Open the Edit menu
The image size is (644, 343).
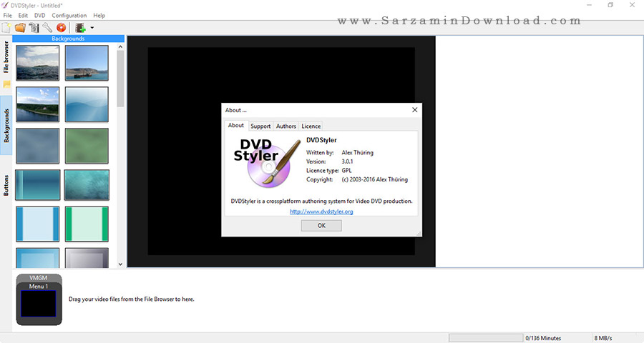point(23,15)
